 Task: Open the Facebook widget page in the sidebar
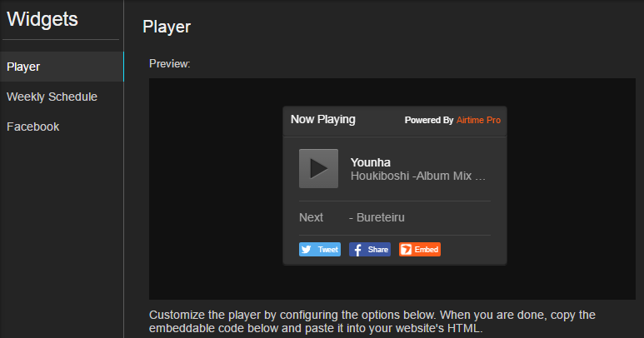32,127
